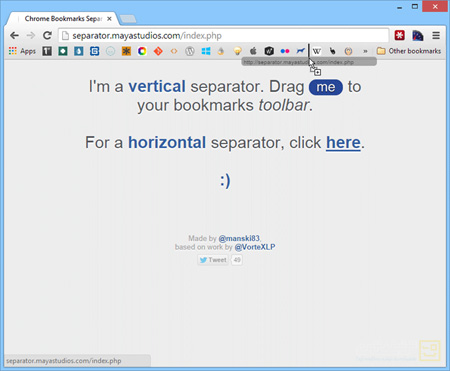Open the Apple logo bookmark
Image resolution: width=450 pixels, height=371 pixels.
tap(253, 51)
